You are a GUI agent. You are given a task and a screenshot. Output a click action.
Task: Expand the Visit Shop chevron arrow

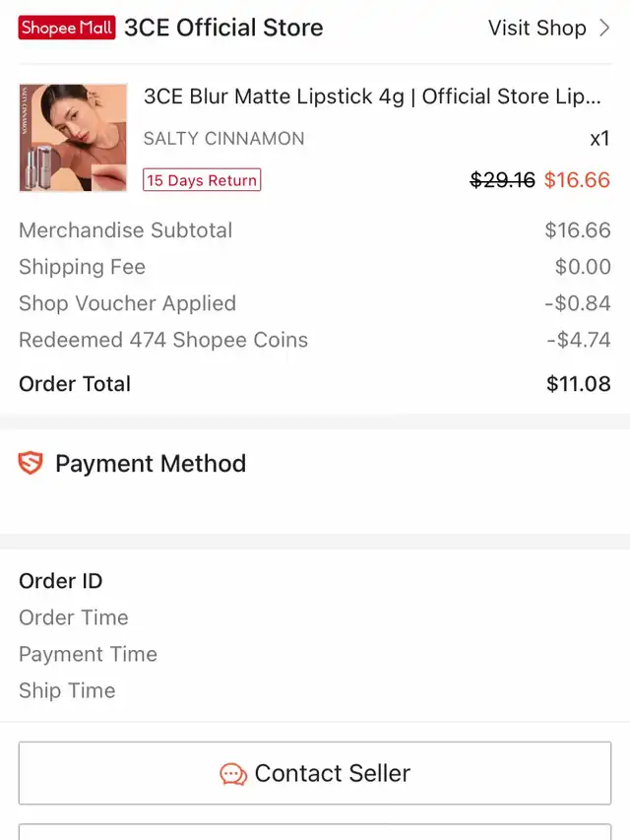[604, 28]
